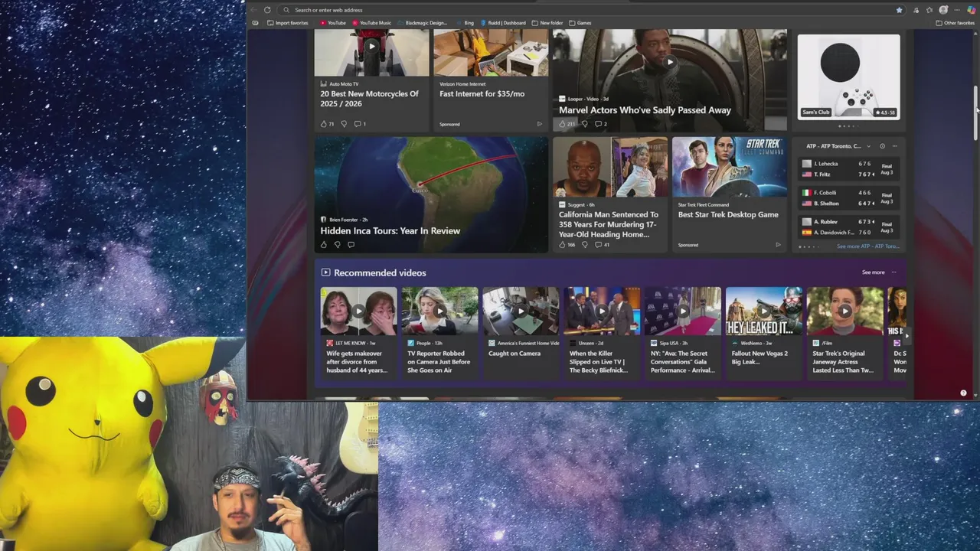This screenshot has height=551, width=980.
Task: Follow the See more ATP link
Action: (867, 246)
